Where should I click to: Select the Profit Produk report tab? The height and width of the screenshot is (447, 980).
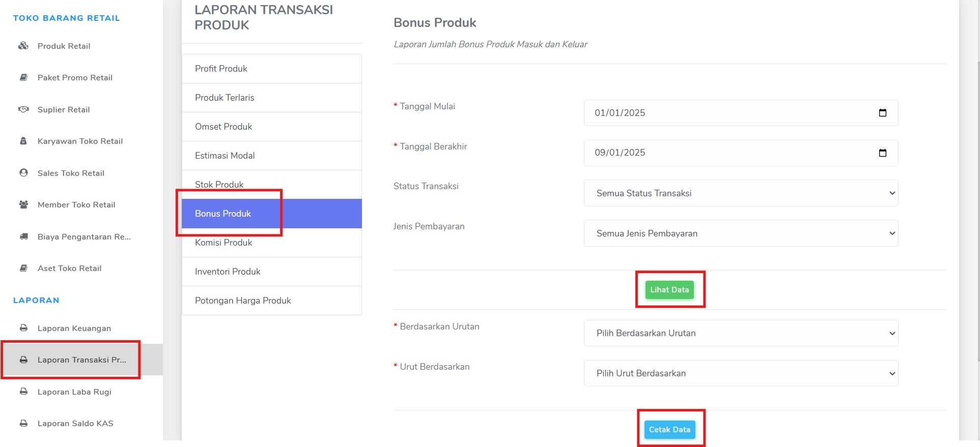coord(272,69)
